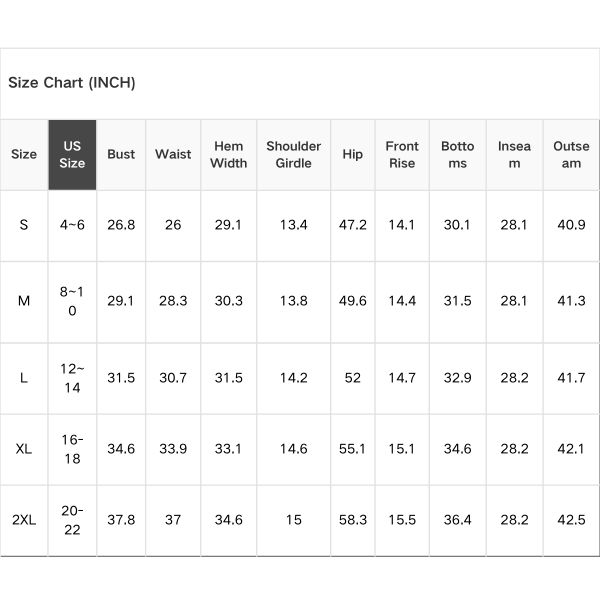600x600 pixels.
Task: Select the Bust column header
Action: [x=121, y=155]
